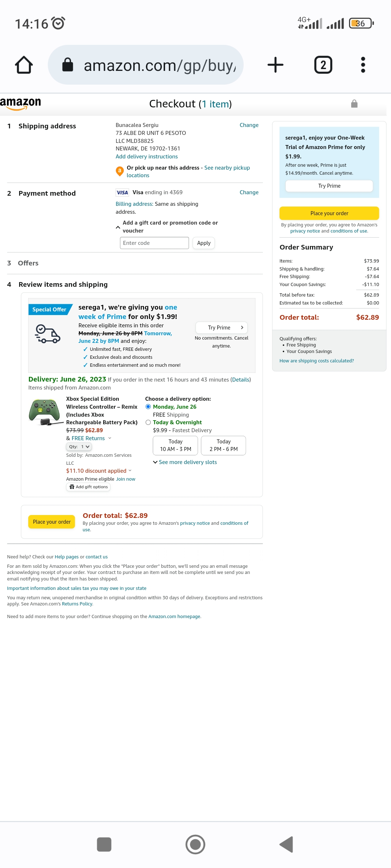Viewport: 391px width, 868px height.
Task: Click the Enter code input field
Action: [154, 243]
